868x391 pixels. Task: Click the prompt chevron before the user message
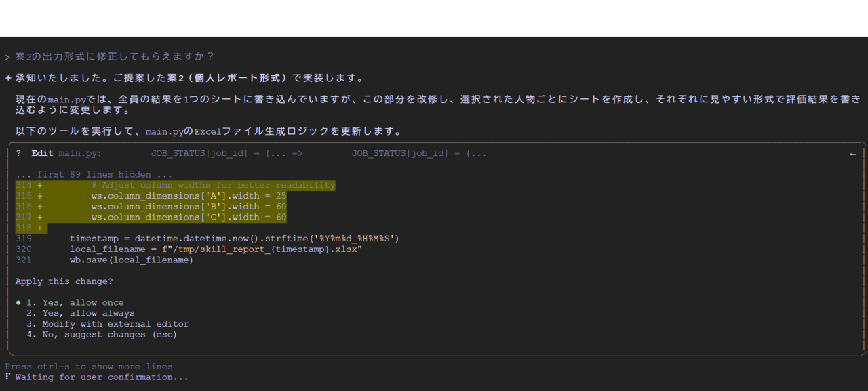(7, 57)
